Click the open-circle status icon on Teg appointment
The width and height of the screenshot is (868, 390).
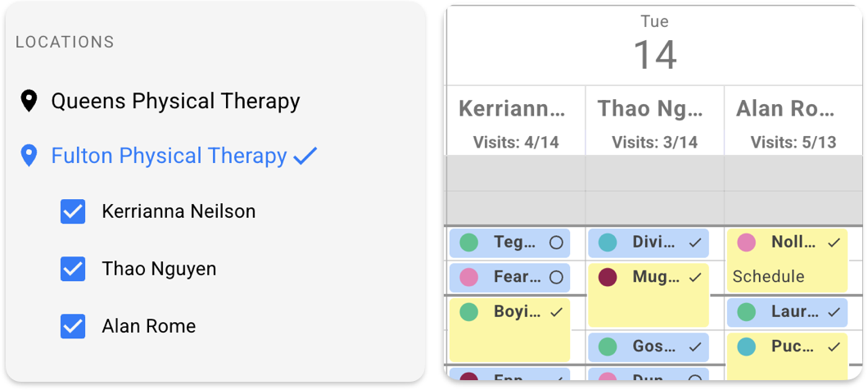point(556,243)
